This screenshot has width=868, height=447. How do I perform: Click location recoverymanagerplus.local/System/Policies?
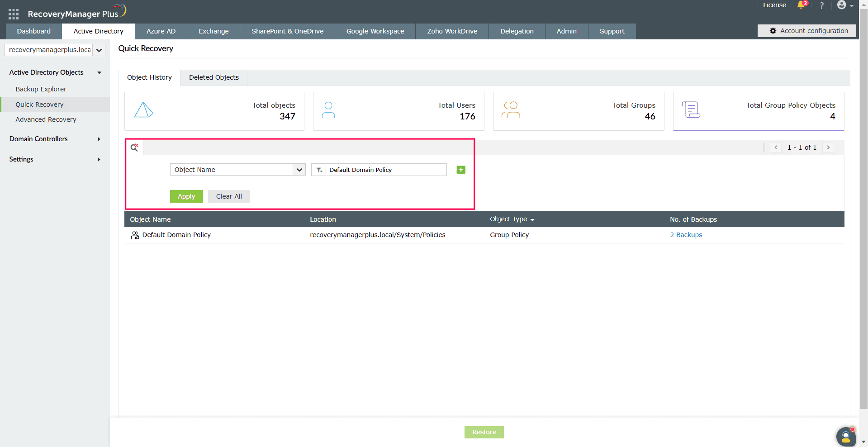point(378,235)
